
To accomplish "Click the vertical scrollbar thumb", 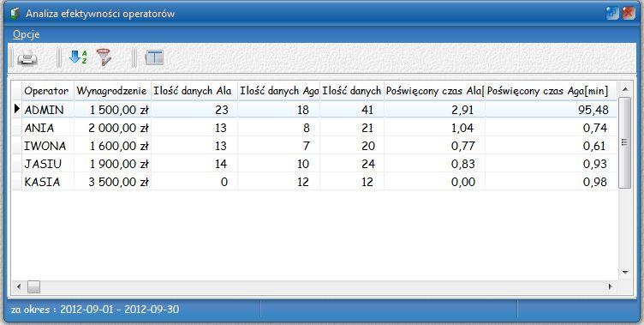I will pyautogui.click(x=624, y=142).
